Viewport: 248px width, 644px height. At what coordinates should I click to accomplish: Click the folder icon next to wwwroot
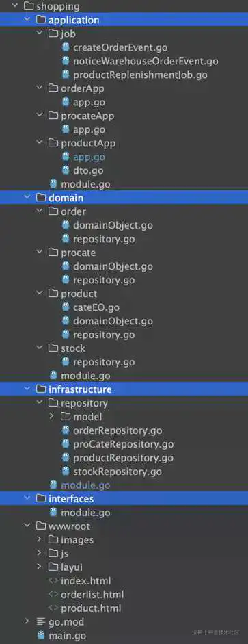tap(40, 526)
